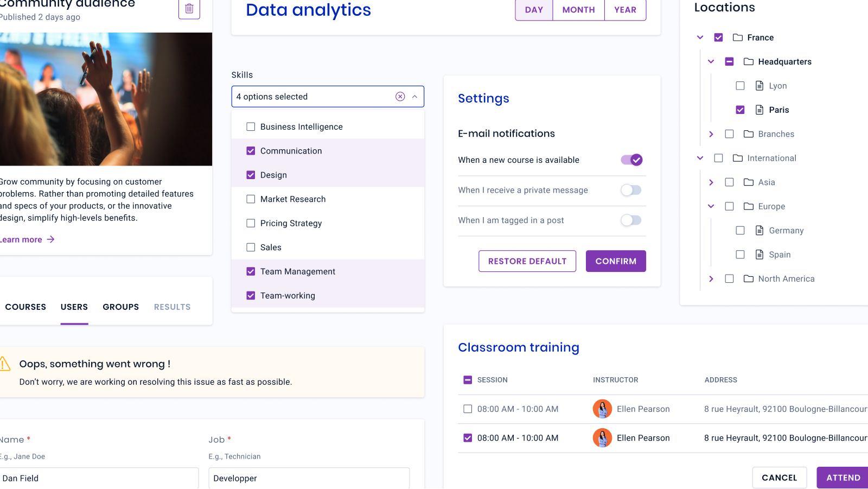Click the Learn more arrow icon

pos(50,239)
